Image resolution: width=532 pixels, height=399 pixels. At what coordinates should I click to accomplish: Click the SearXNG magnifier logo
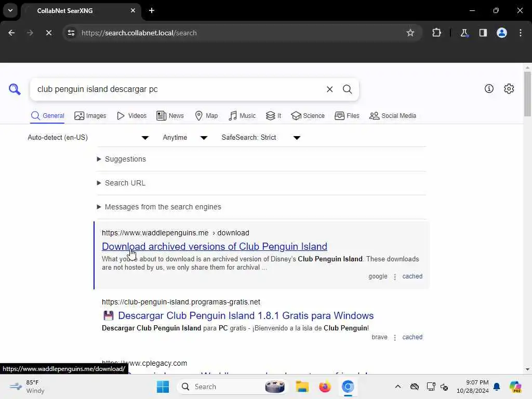click(15, 89)
